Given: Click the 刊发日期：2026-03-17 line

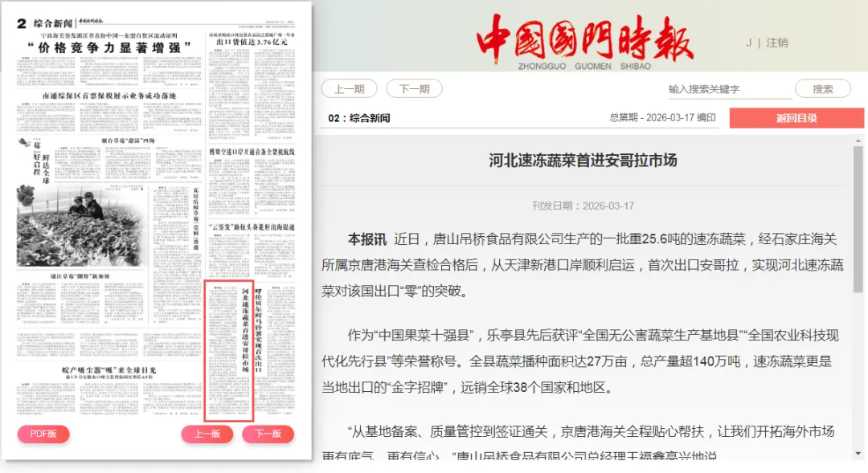Looking at the screenshot, I should pos(583,206).
